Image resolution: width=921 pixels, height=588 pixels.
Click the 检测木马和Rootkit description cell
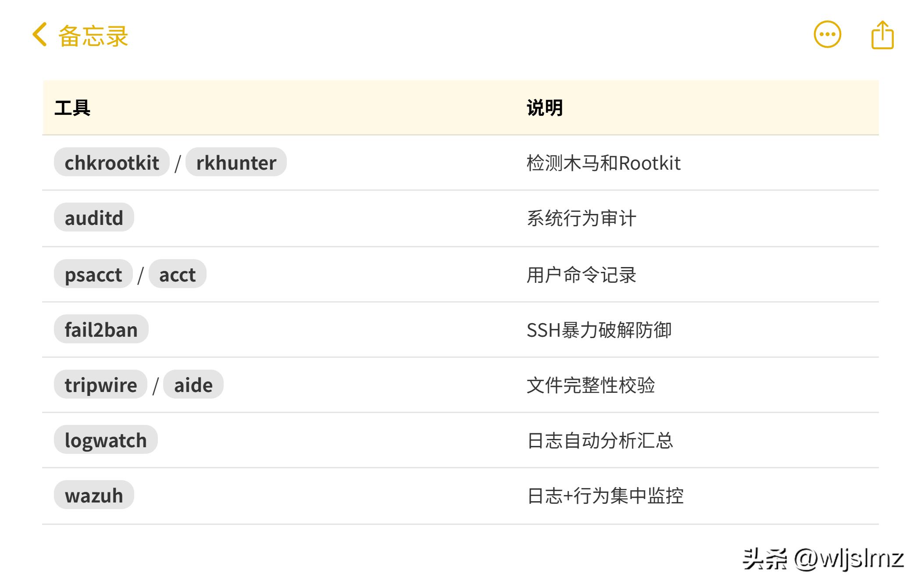[603, 162]
